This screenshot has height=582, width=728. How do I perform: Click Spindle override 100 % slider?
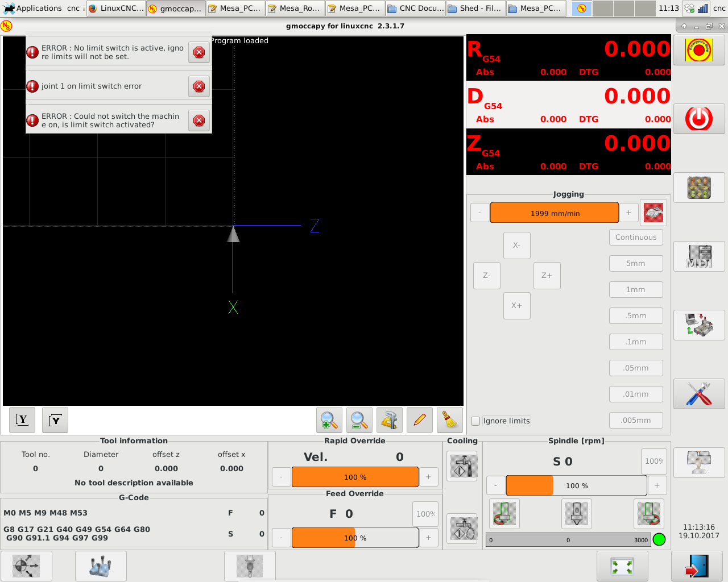[x=577, y=485]
